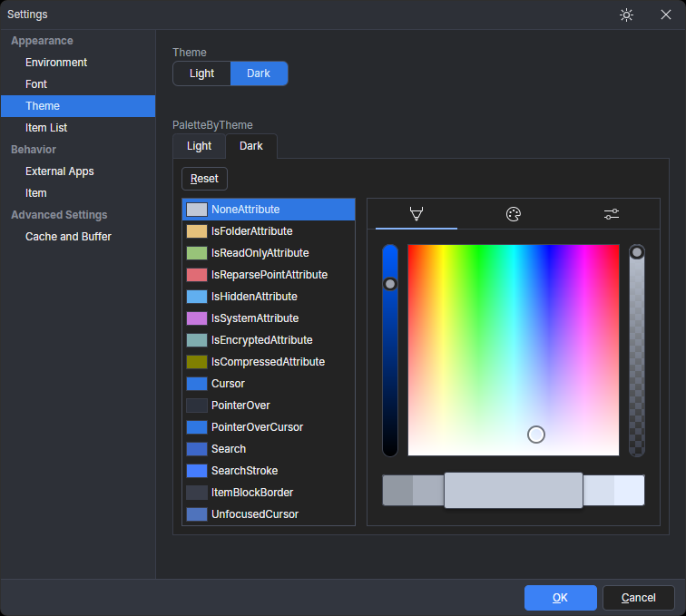Select Light theme toggle button
Screen dimensions: 686x616
click(x=202, y=73)
